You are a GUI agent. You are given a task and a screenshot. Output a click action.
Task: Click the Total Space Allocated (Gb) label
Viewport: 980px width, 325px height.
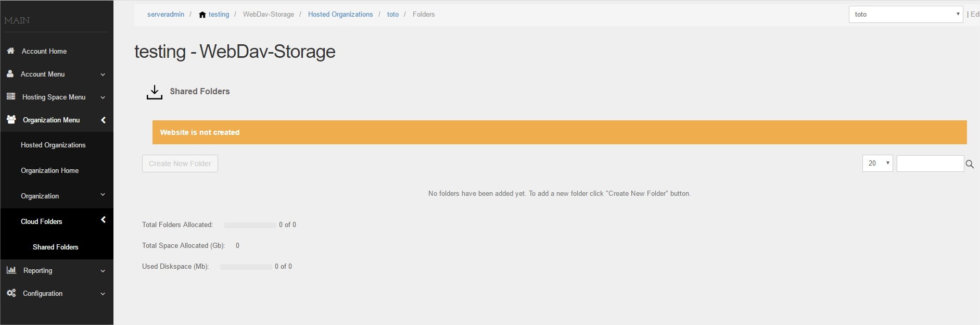(x=183, y=245)
